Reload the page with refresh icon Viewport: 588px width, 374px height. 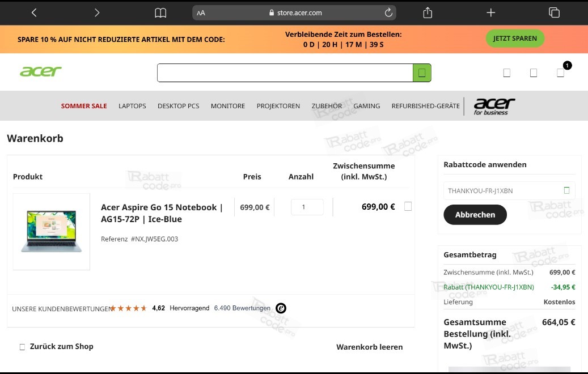click(388, 12)
